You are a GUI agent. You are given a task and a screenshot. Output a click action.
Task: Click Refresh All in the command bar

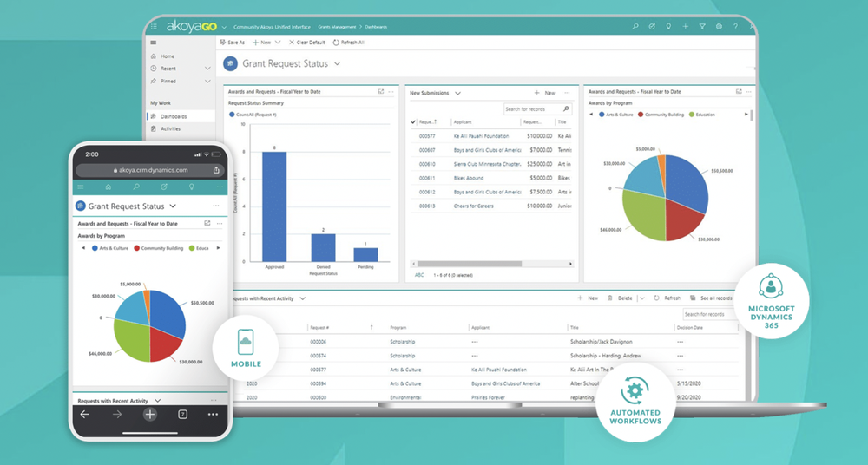(348, 42)
